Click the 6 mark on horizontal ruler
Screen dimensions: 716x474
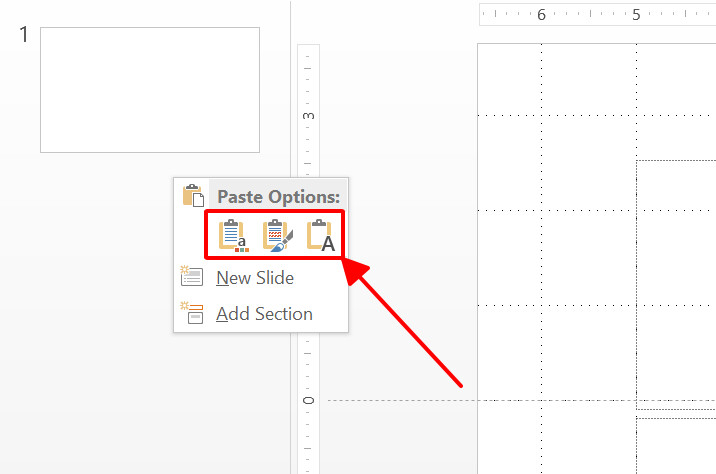click(x=541, y=15)
